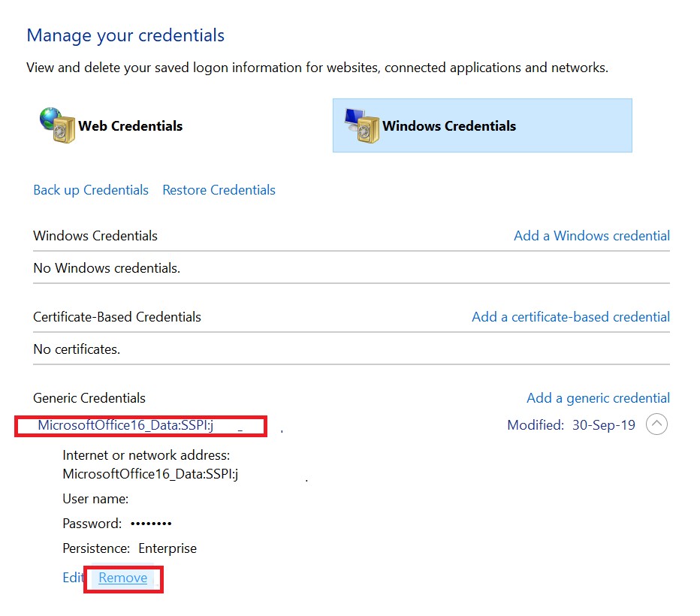Click Add a generic credential
The height and width of the screenshot is (616, 700).
point(598,398)
